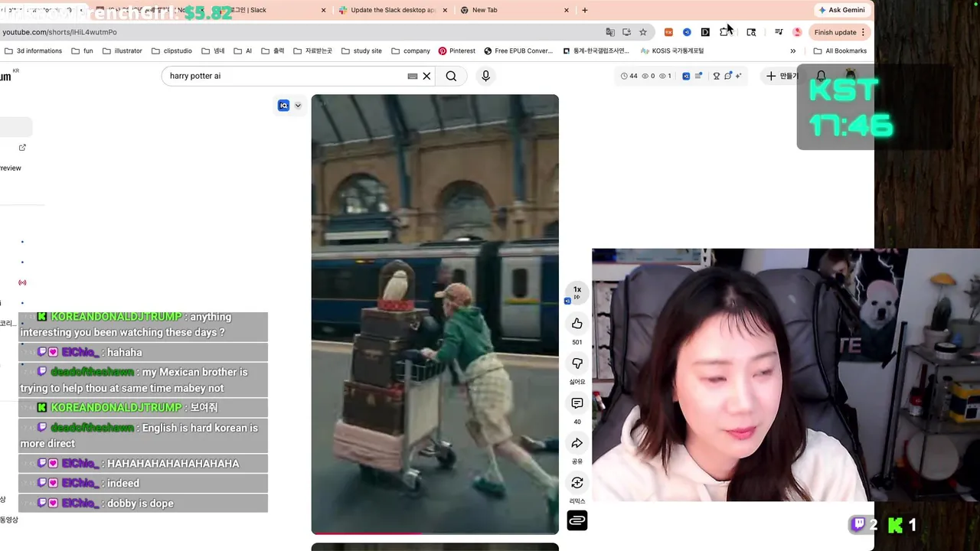This screenshot has height=551, width=980.
Task: Close the New Tab tab
Action: coord(567,10)
